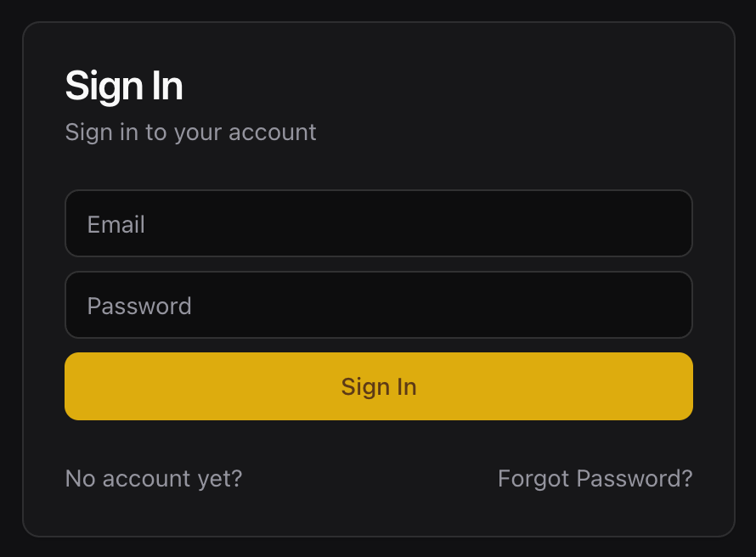
Task: Choose the sign-up link under the button
Action: point(154,479)
